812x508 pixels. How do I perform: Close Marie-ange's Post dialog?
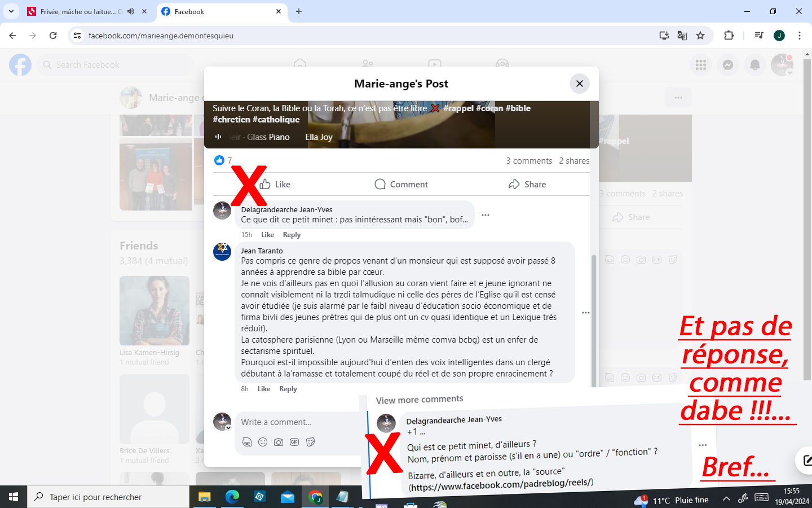[x=580, y=84]
